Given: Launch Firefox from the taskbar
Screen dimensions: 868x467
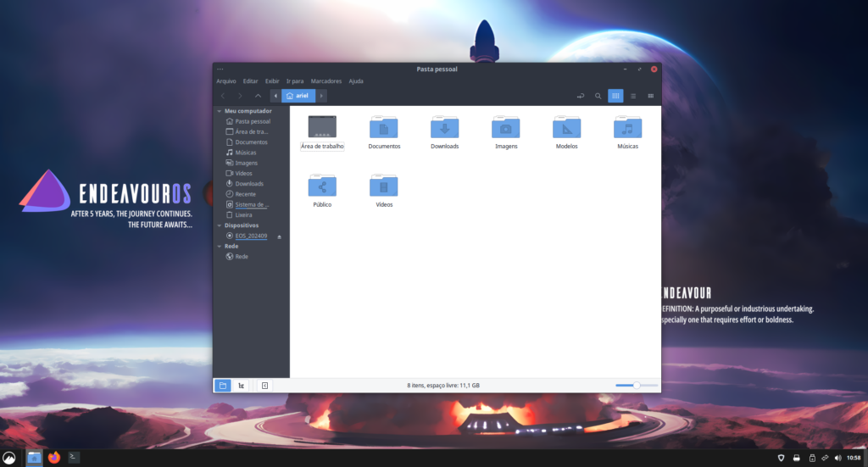Looking at the screenshot, I should (x=53, y=458).
